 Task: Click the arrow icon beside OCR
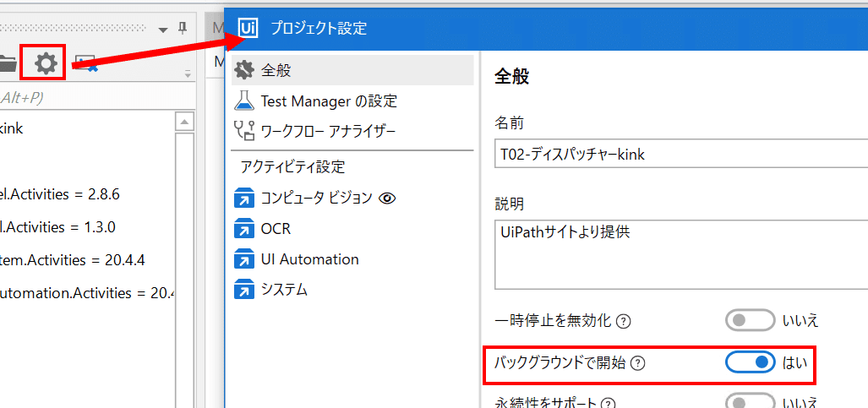click(x=244, y=228)
